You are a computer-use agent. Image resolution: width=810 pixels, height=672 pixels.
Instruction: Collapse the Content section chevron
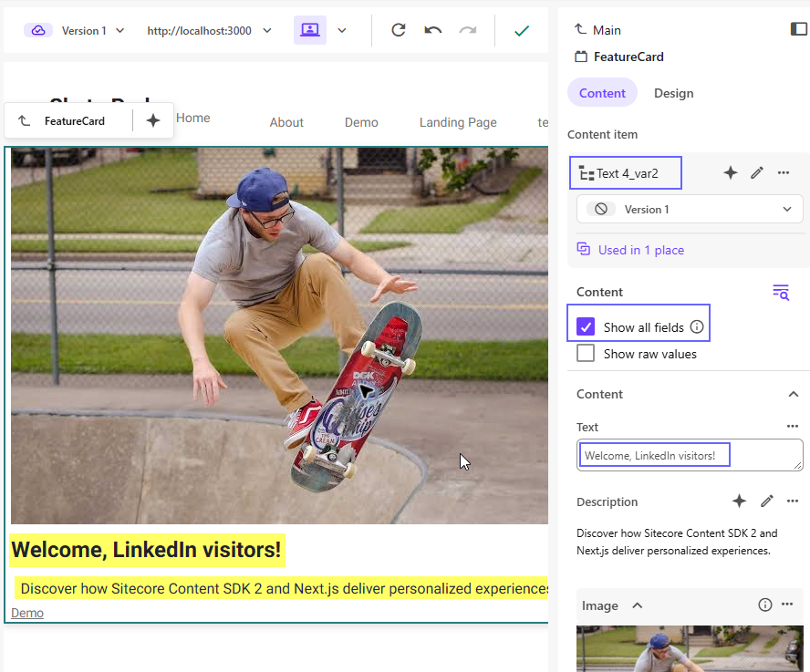click(794, 394)
